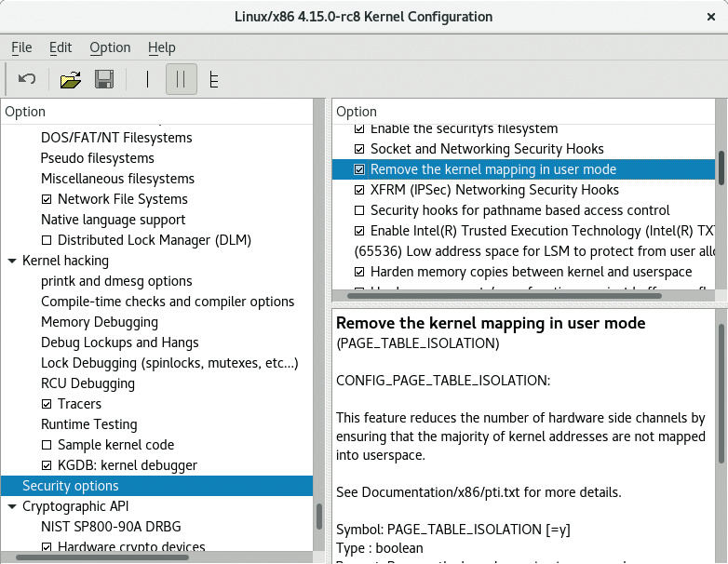This screenshot has height=564, width=728.
Task: Toggle the KGDB: kernel debugger checkbox
Action: coord(47,465)
